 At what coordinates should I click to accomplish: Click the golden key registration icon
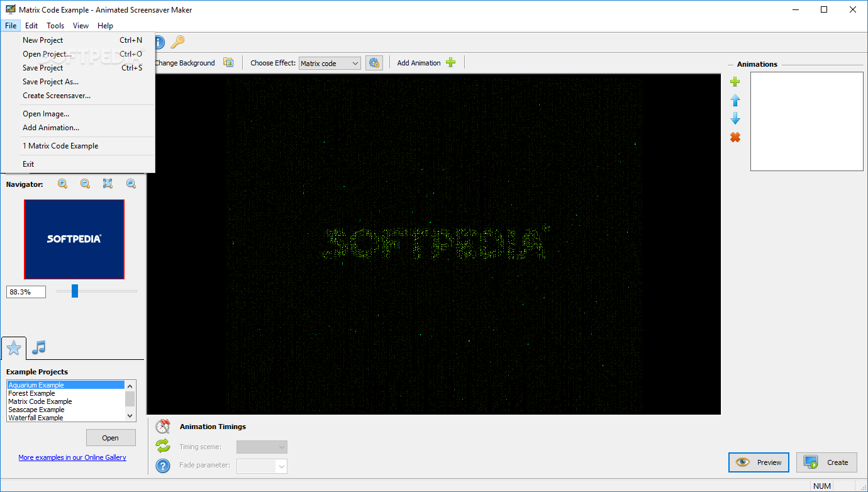177,42
